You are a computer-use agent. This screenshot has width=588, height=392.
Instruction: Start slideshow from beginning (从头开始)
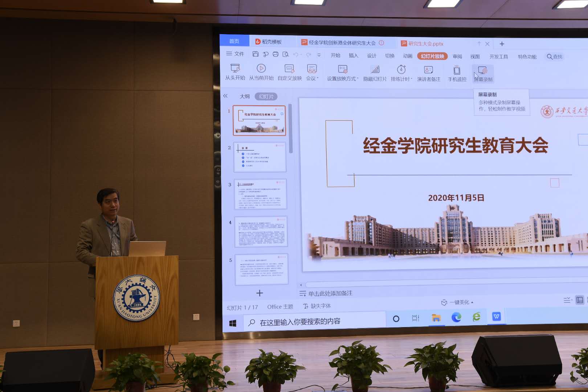pyautogui.click(x=235, y=72)
